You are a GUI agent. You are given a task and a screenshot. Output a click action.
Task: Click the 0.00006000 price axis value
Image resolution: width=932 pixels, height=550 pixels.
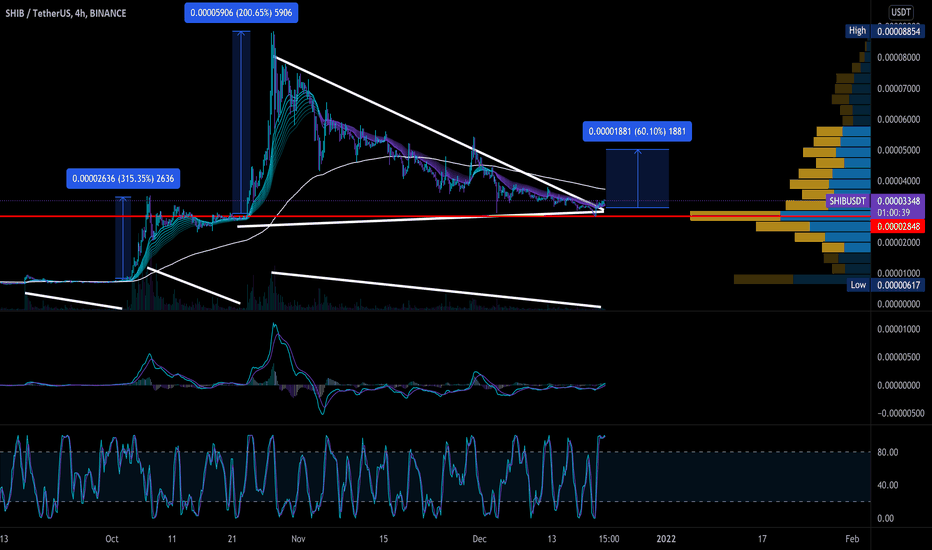(898, 120)
